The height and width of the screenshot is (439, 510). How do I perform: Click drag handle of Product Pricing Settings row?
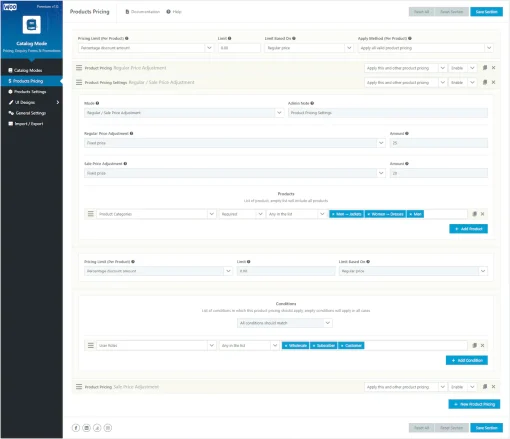click(x=79, y=82)
